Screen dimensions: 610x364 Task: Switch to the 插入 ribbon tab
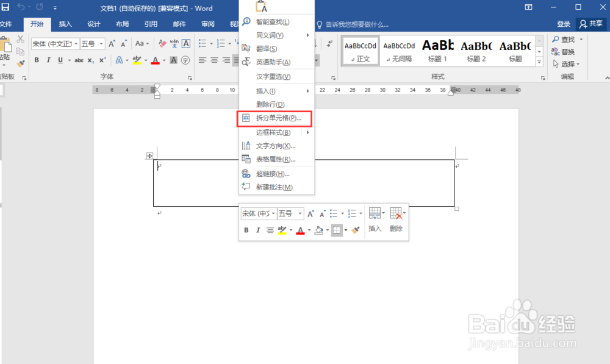pyautogui.click(x=65, y=24)
